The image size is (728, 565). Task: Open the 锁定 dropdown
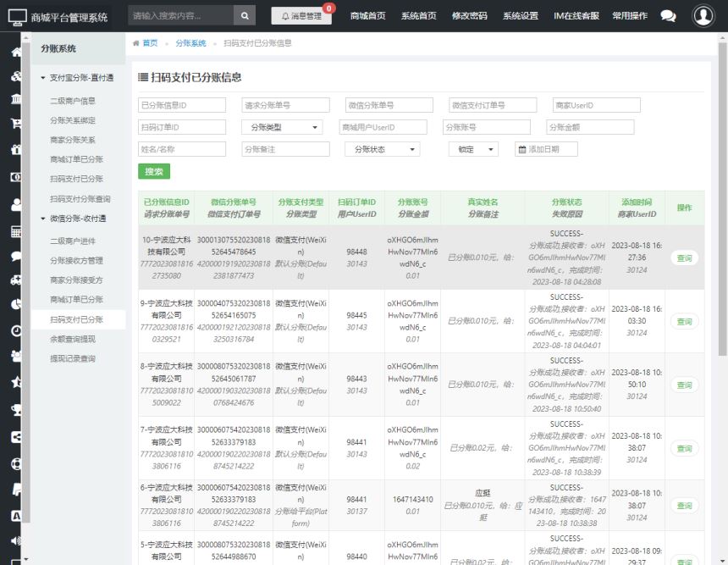point(473,149)
